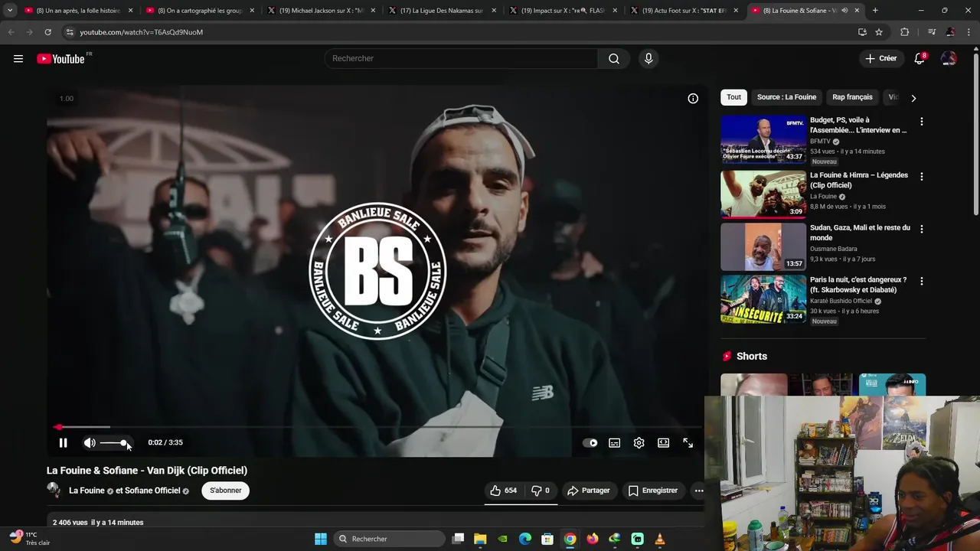
Task: Select the Rap français chip
Action: tap(852, 97)
